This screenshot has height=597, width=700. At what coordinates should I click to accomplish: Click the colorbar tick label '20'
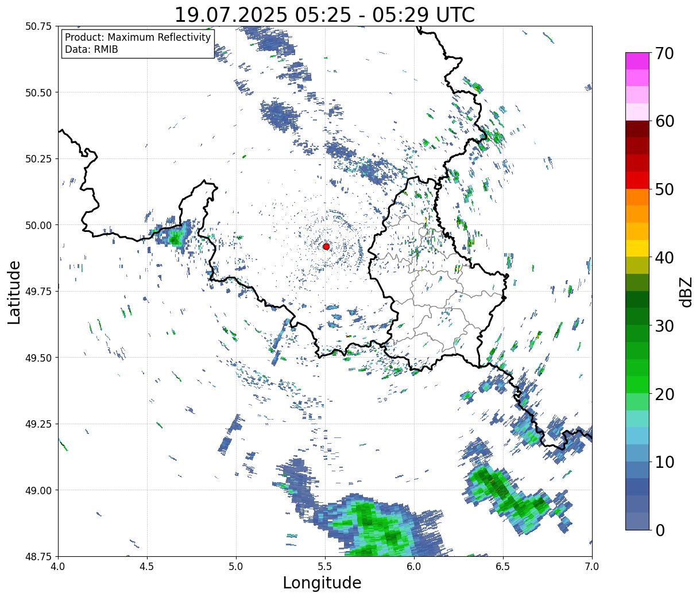pos(664,394)
